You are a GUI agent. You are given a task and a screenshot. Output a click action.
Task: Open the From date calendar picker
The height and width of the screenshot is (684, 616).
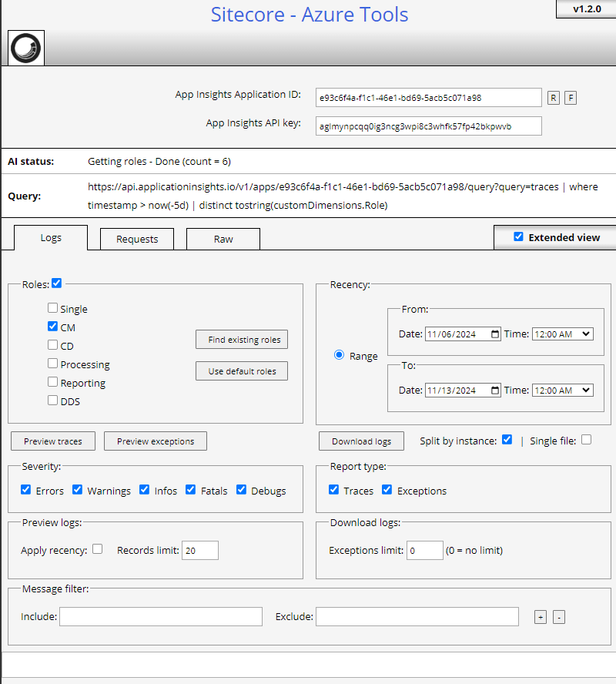tap(494, 334)
